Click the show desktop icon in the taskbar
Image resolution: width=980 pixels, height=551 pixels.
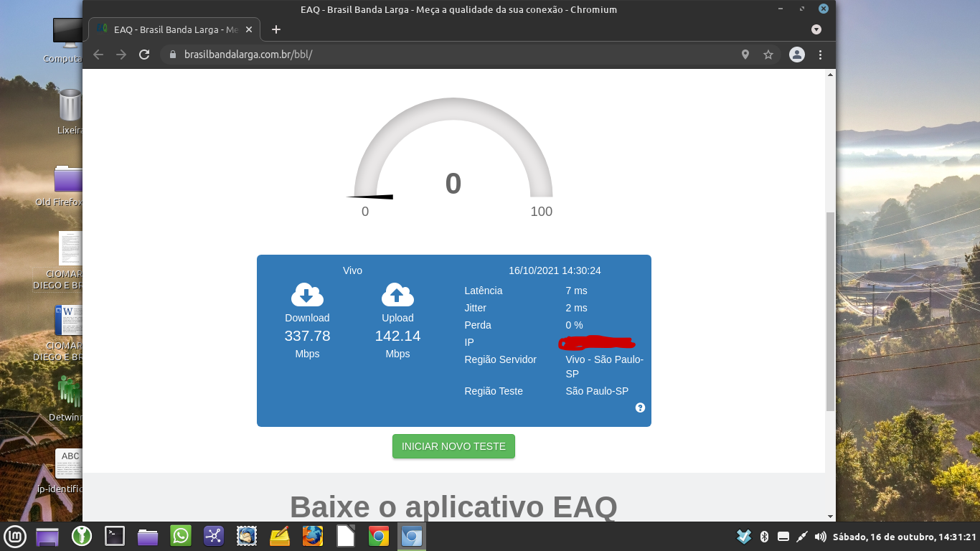click(47, 537)
